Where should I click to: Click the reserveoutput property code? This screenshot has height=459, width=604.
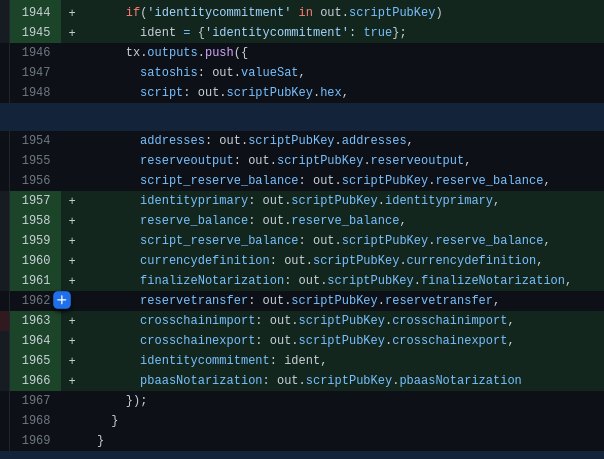pyautogui.click(x=305, y=160)
